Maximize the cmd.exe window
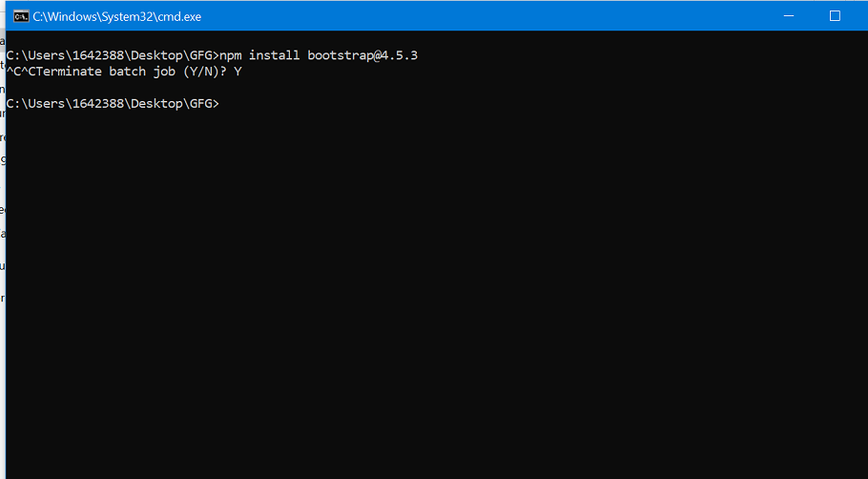Viewport: 868px width, 479px height. tap(835, 16)
